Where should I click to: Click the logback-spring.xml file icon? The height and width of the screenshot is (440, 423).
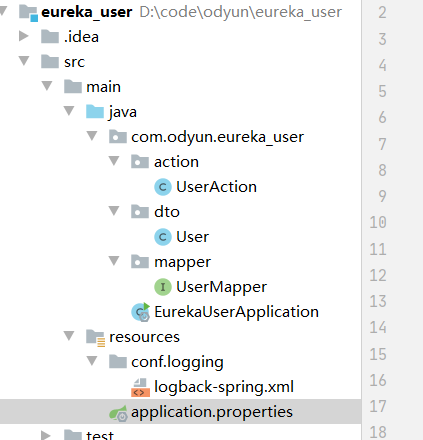pyautogui.click(x=140, y=387)
